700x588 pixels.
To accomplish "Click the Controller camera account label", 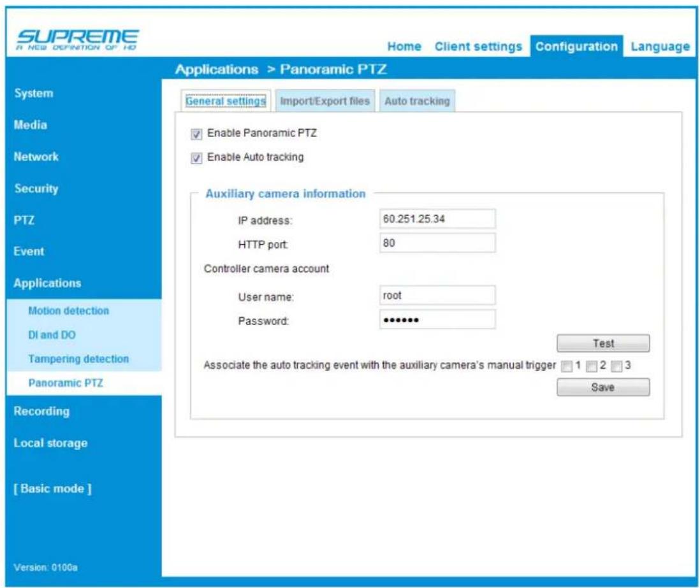I will point(266,269).
